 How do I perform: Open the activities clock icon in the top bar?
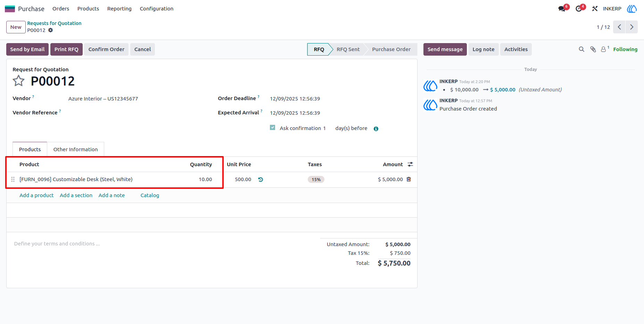pos(580,8)
